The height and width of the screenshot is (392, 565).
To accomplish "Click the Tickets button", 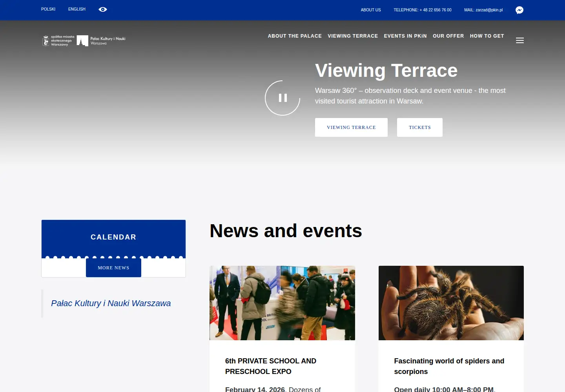I will tap(420, 127).
